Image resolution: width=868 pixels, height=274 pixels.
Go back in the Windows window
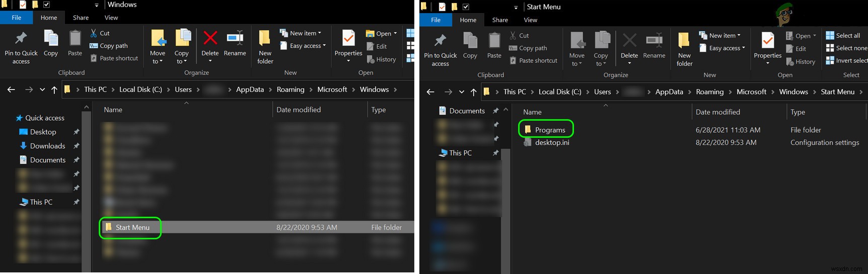[11, 89]
